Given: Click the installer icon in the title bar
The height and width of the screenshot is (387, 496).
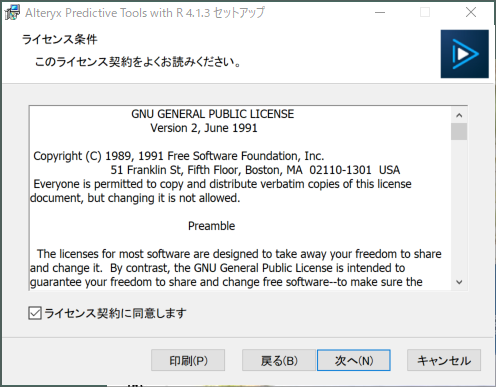Looking at the screenshot, I should coord(12,13).
